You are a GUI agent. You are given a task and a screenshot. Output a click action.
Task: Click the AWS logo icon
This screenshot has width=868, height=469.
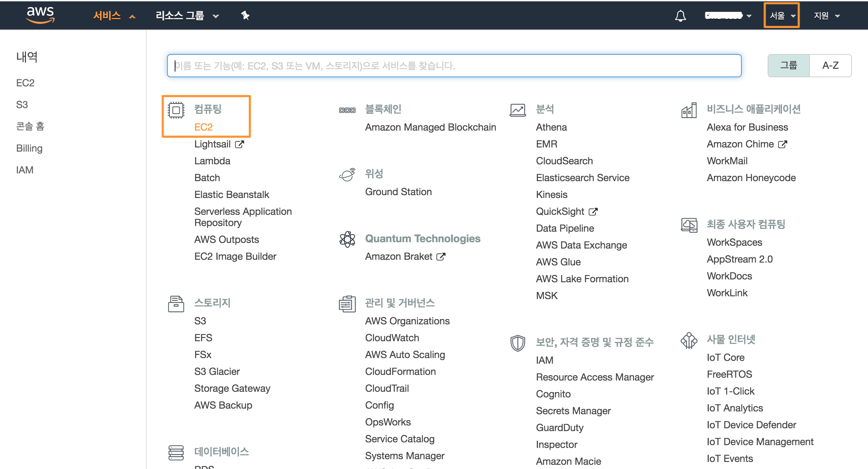pyautogui.click(x=40, y=15)
